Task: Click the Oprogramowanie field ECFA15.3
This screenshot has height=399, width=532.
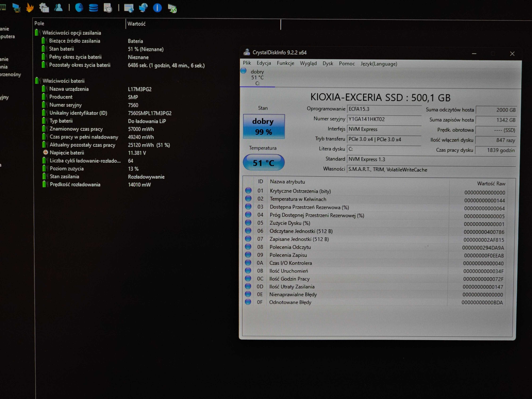Action: (384, 109)
